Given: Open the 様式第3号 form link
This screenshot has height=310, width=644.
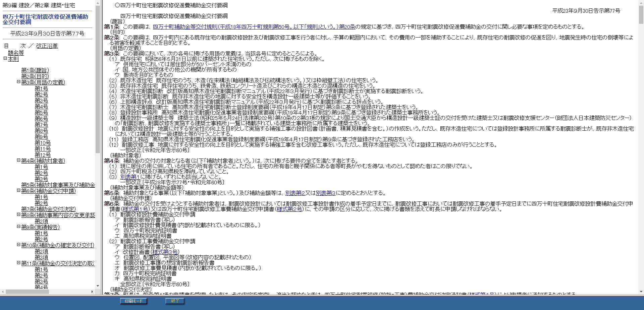Looking at the screenshot, I should click(165, 252).
